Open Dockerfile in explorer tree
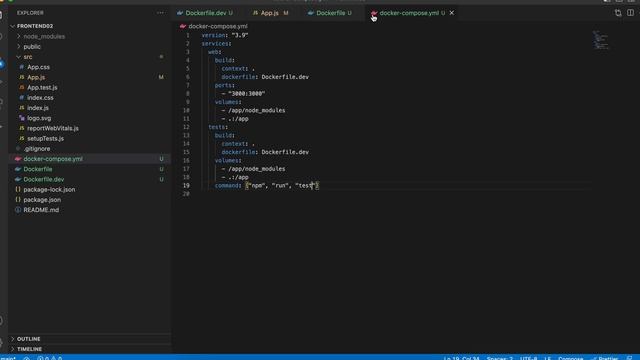Screen dimensions: 640x360 [38, 169]
